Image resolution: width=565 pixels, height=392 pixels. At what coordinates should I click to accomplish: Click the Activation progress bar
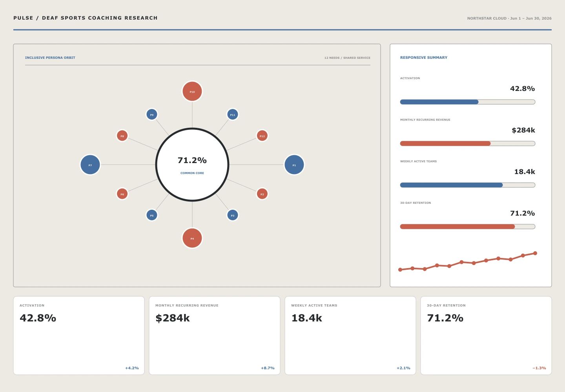point(468,102)
